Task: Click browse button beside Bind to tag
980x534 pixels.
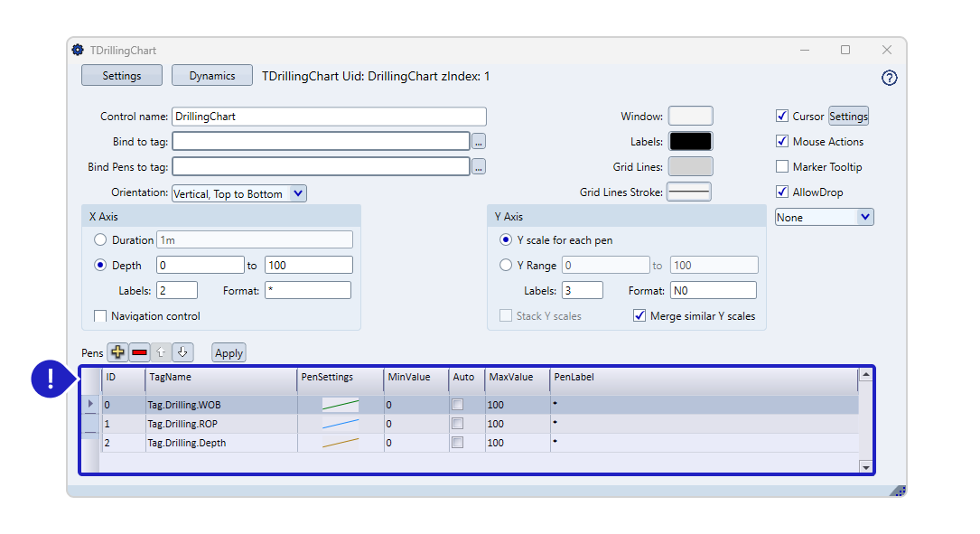Action: [x=479, y=141]
